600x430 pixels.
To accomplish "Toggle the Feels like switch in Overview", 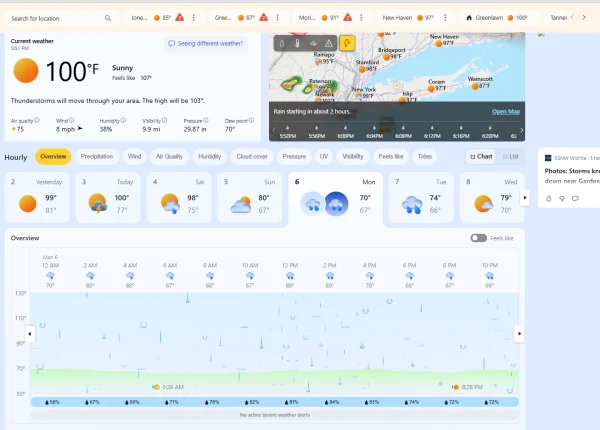I will (x=478, y=238).
